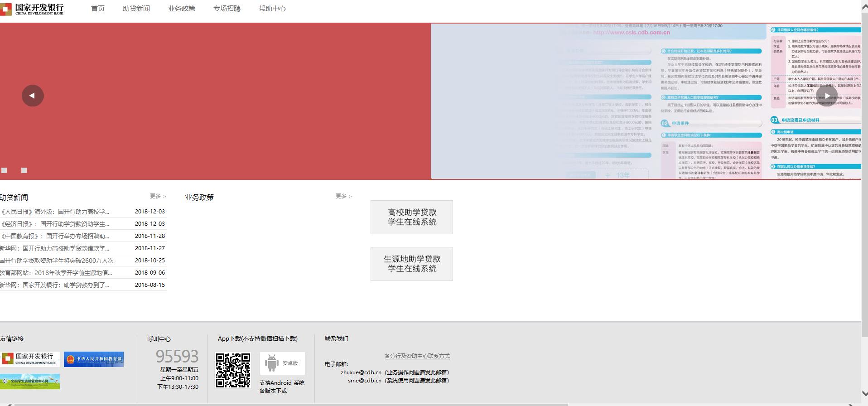Click the China Development Bank header logo

[32, 9]
